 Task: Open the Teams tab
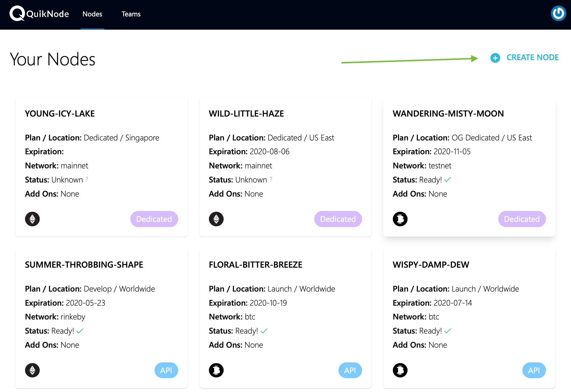point(131,14)
